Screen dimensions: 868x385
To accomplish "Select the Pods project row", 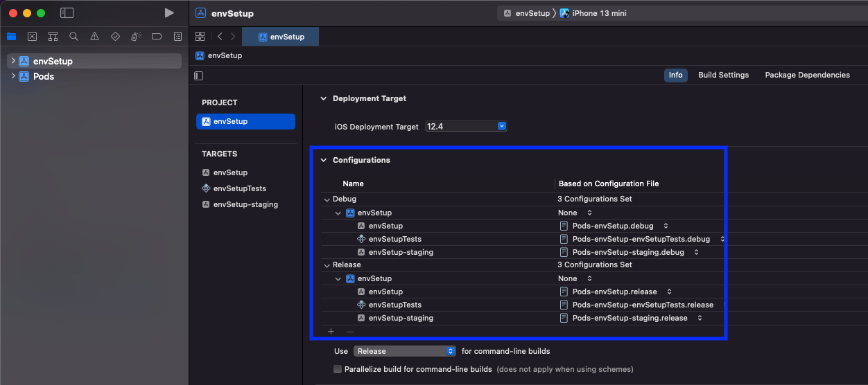I will click(94, 76).
